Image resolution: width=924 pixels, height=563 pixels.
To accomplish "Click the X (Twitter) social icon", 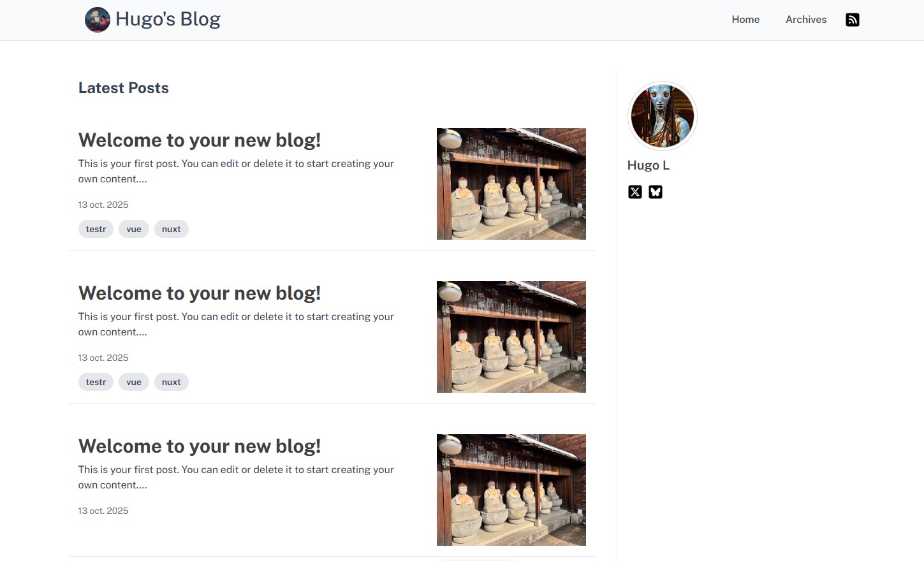I will click(x=635, y=192).
